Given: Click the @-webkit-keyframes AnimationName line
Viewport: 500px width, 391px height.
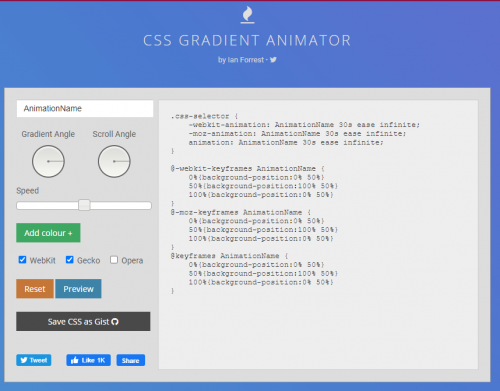Looking at the screenshot, I should click(248, 168).
